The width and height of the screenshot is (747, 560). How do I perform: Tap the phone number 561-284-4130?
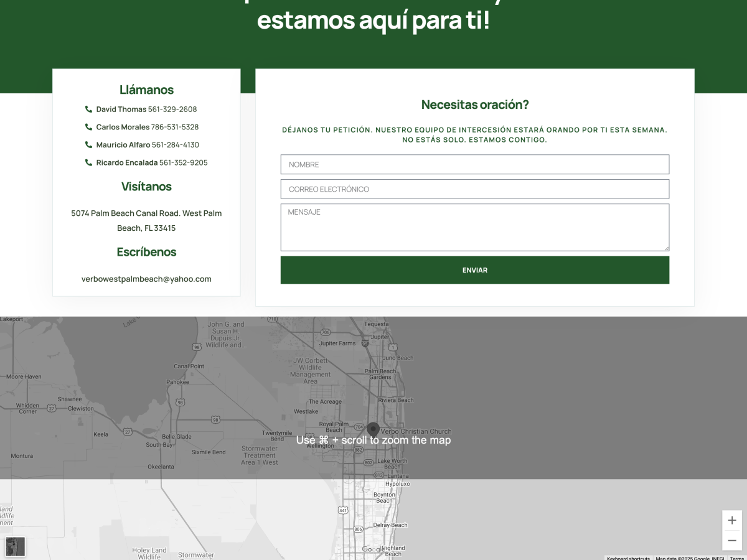(176, 145)
